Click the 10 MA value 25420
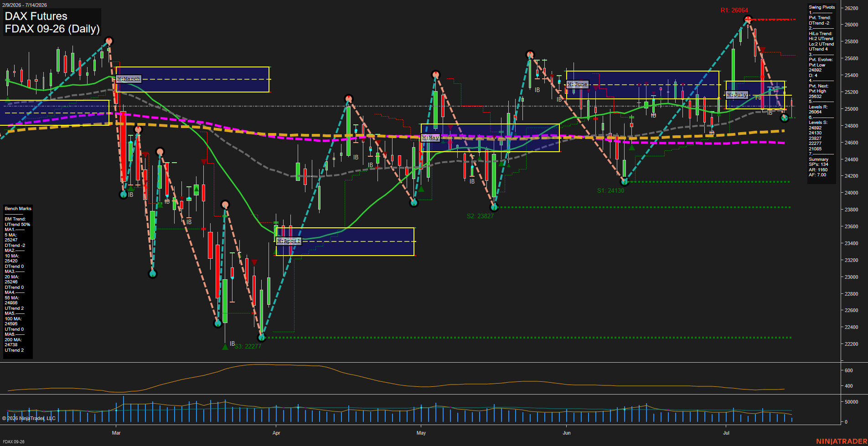 click(x=11, y=261)
